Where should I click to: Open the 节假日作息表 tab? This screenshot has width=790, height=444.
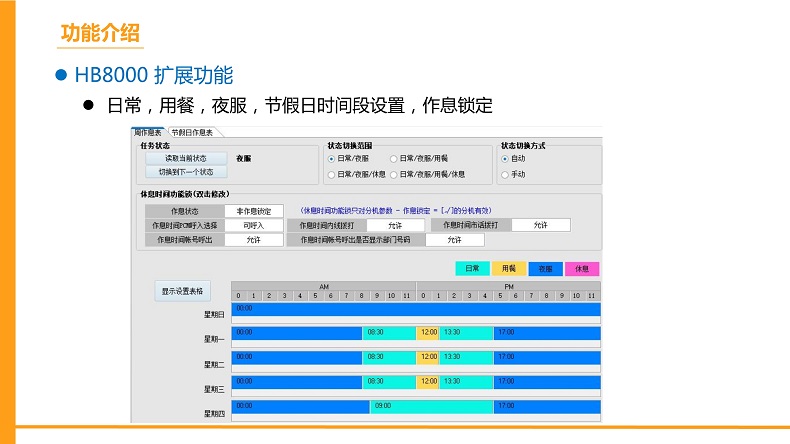[x=192, y=133]
